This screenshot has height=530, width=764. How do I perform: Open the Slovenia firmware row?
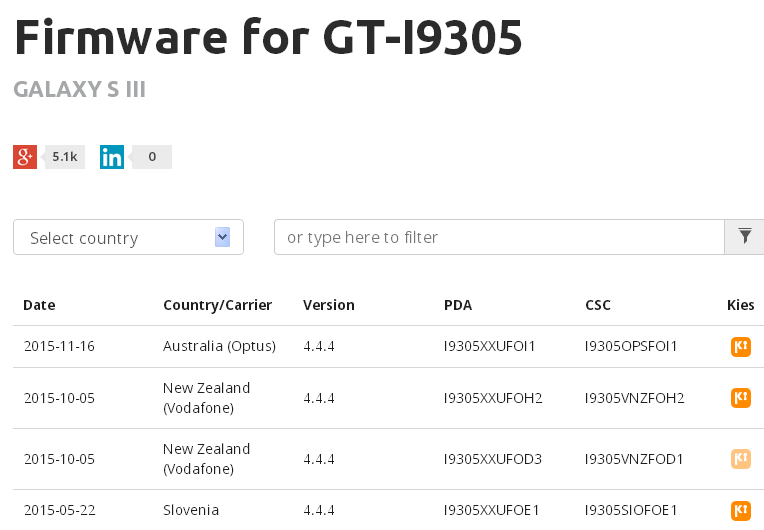[x=191, y=510]
